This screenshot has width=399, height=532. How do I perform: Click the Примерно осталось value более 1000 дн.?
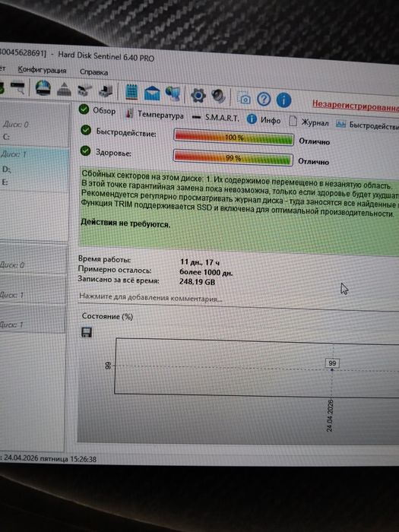206,272
